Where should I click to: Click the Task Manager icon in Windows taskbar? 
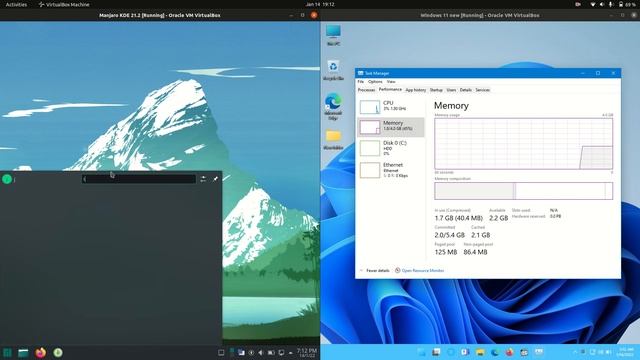click(x=539, y=352)
